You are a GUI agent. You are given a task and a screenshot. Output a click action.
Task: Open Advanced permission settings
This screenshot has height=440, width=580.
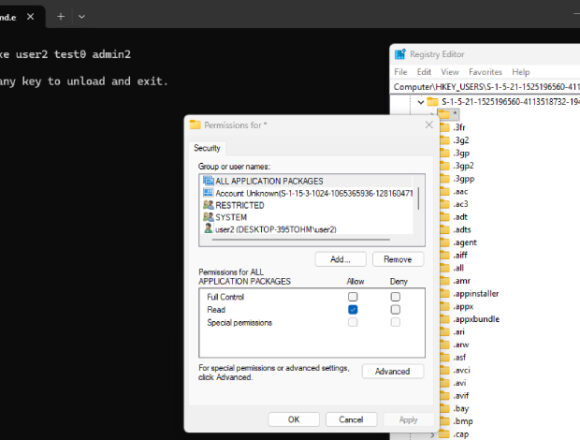pyautogui.click(x=392, y=371)
